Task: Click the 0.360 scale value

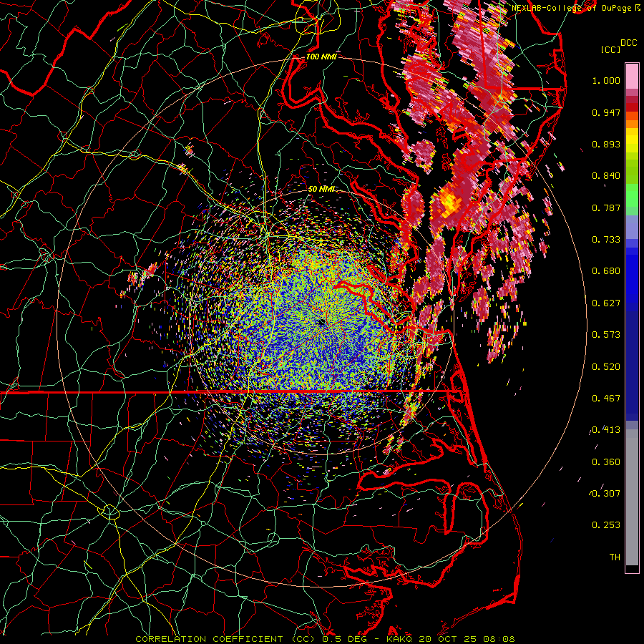Action: [606, 462]
